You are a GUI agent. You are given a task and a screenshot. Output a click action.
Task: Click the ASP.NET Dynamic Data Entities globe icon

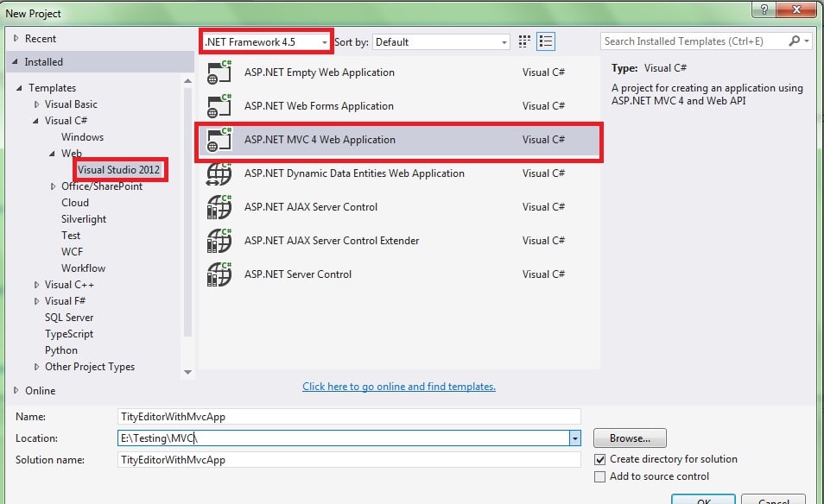click(219, 173)
